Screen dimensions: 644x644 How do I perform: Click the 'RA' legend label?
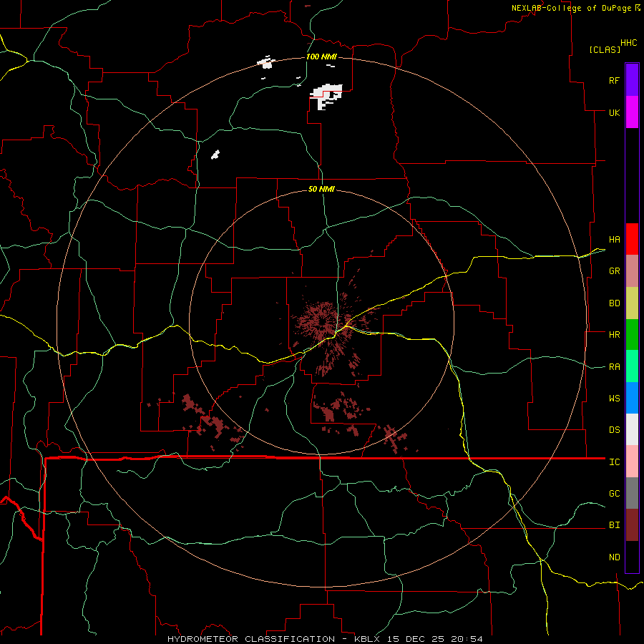coord(614,367)
